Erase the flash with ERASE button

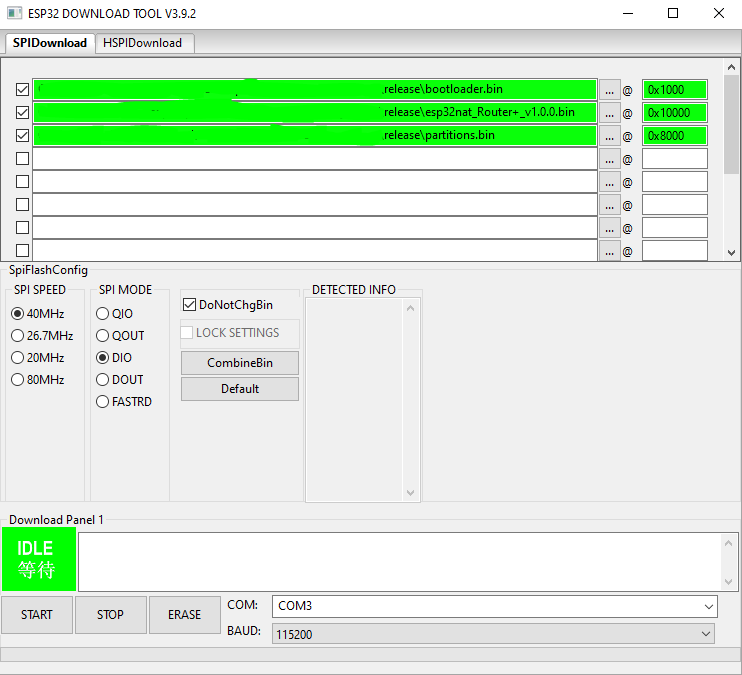[185, 615]
